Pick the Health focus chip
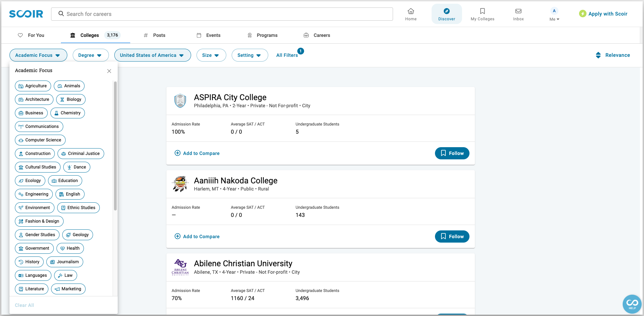The width and height of the screenshot is (644, 316). [x=70, y=248]
